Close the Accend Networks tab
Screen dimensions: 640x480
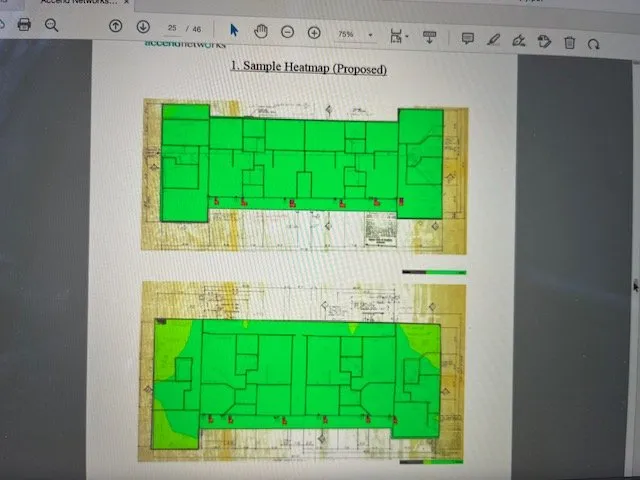point(127,4)
